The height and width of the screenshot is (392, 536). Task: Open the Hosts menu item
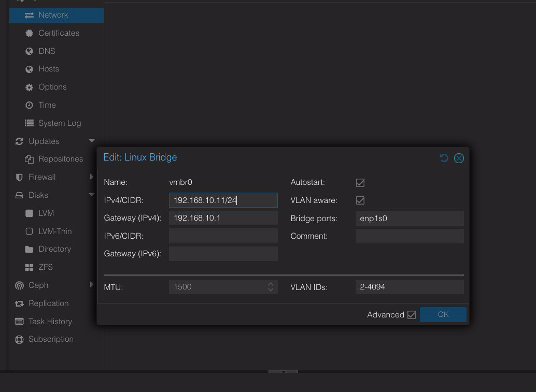[x=57, y=69]
